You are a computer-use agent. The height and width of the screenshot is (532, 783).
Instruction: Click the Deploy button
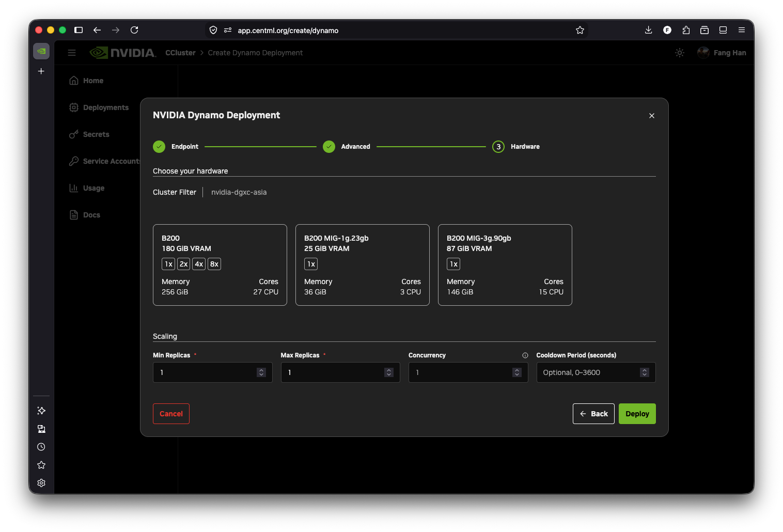(637, 414)
